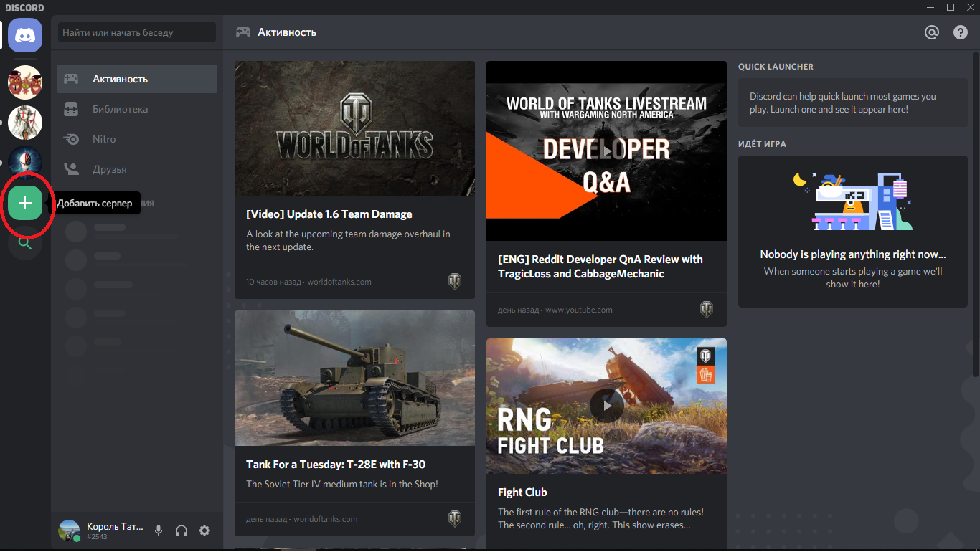Screen dimensions: 980x552
Task: Click the Soviet Tier IV medium tank description
Action: (x=342, y=484)
